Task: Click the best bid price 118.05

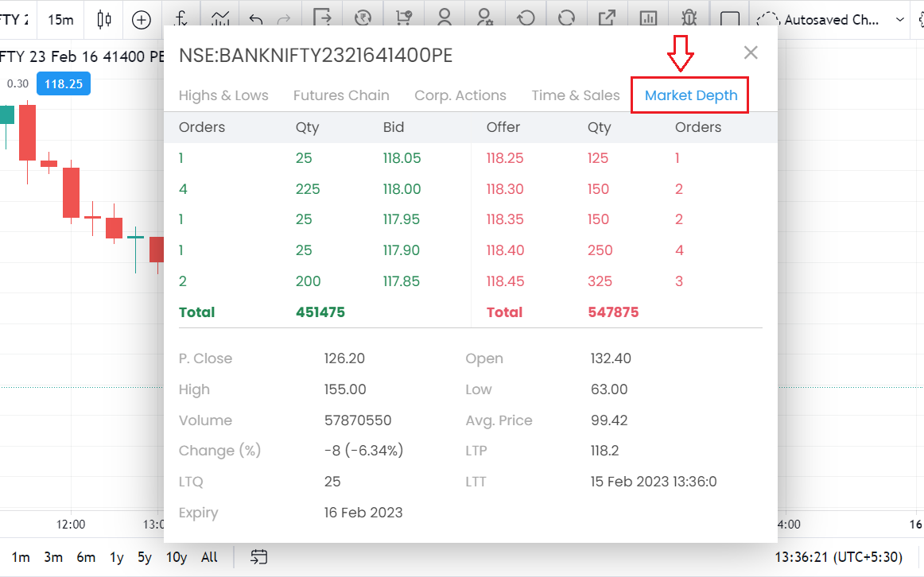Action: coord(402,158)
